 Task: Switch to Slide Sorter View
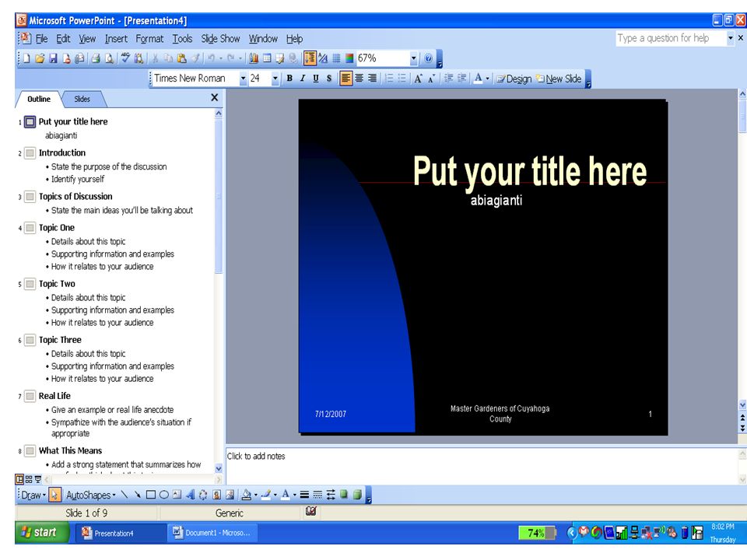click(x=29, y=480)
